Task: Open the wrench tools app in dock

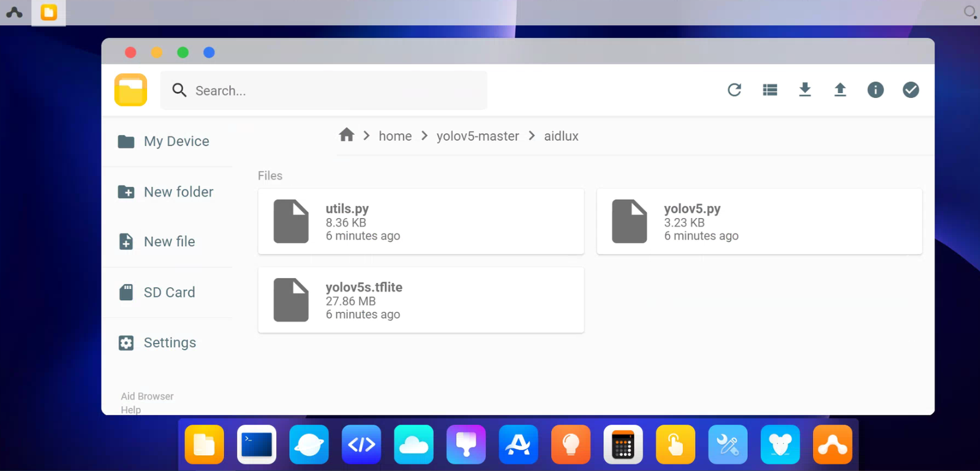Action: coord(728,445)
